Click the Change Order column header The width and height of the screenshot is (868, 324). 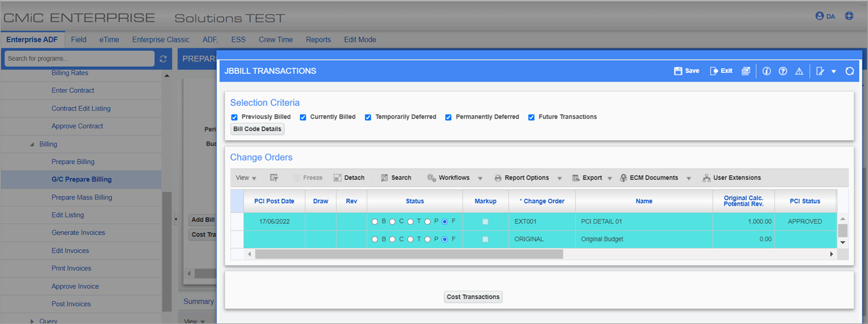(543, 201)
